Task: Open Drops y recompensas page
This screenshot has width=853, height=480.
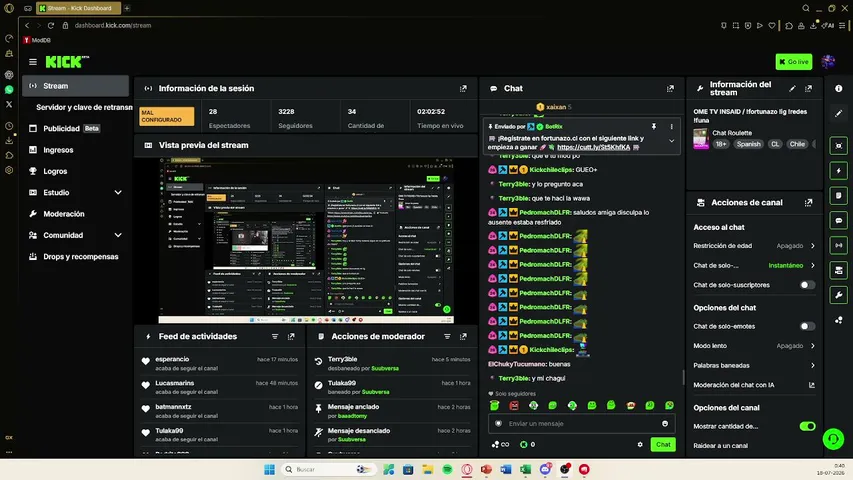Action: (x=76, y=256)
